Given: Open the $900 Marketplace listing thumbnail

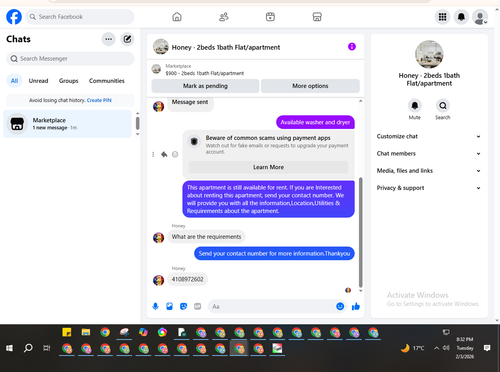Looking at the screenshot, I should point(156,69).
